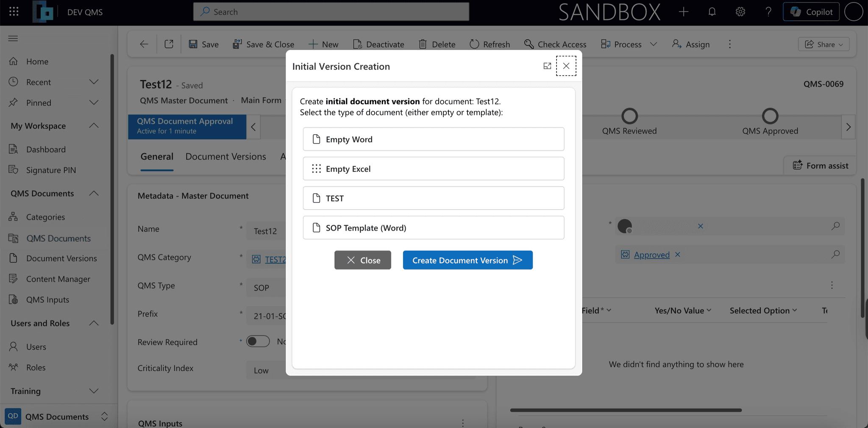Click Check Access in command bar
The width and height of the screenshot is (868, 428).
(x=555, y=44)
